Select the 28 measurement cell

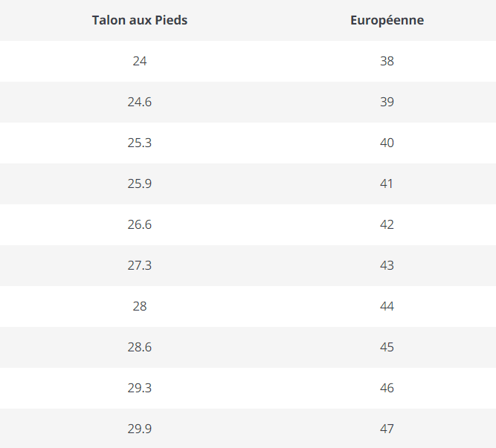tap(140, 306)
